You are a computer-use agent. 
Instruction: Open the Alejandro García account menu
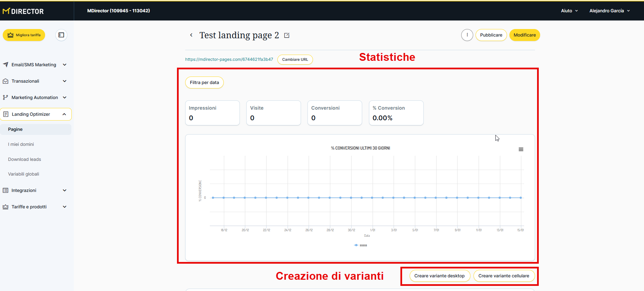click(x=609, y=11)
